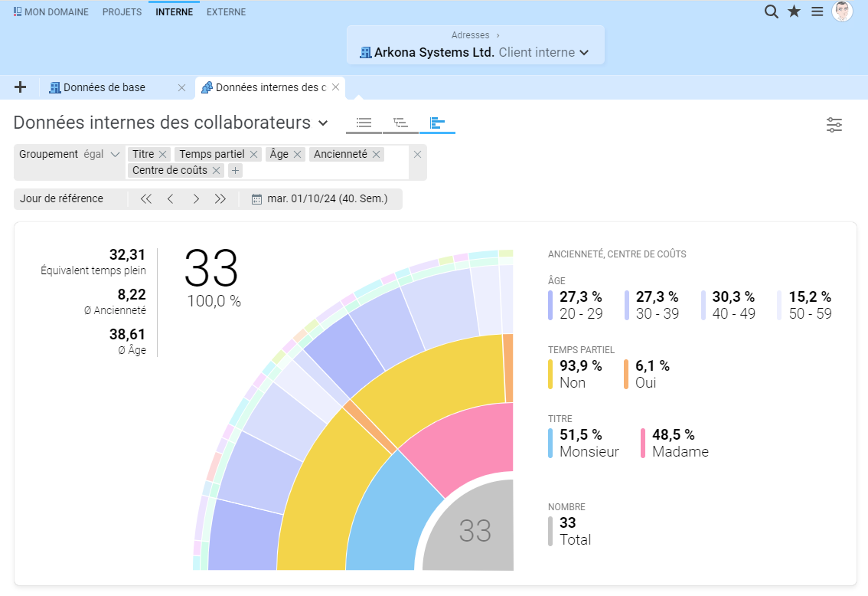
Task: Click the Monsieur legend entry
Action: (584, 443)
